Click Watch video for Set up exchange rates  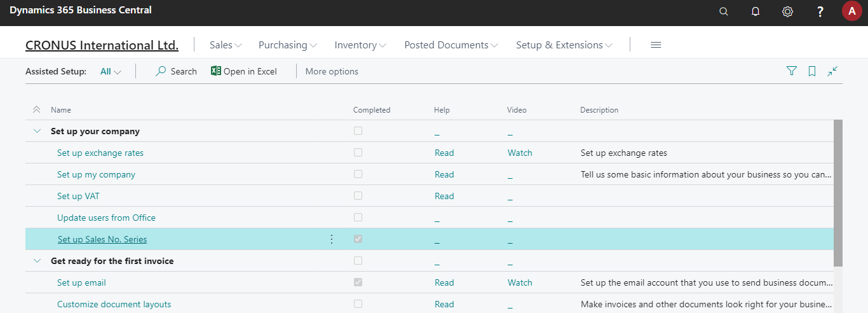(520, 153)
